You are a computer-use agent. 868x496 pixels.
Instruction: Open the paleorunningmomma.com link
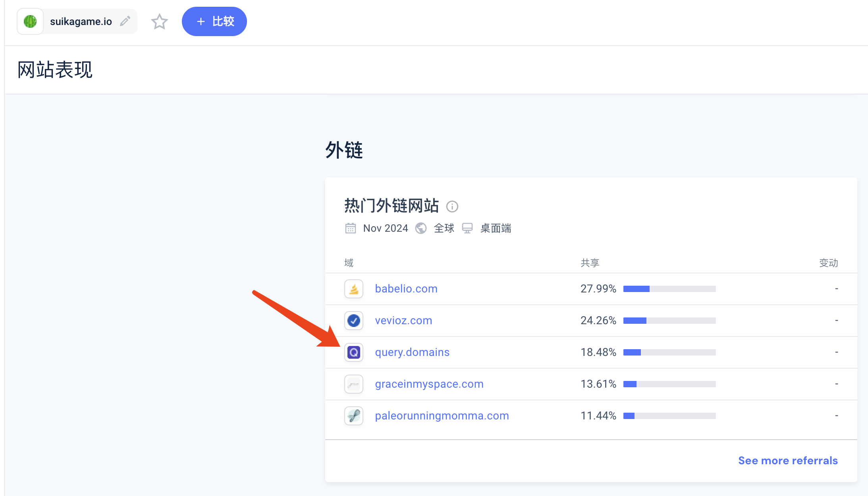click(442, 416)
